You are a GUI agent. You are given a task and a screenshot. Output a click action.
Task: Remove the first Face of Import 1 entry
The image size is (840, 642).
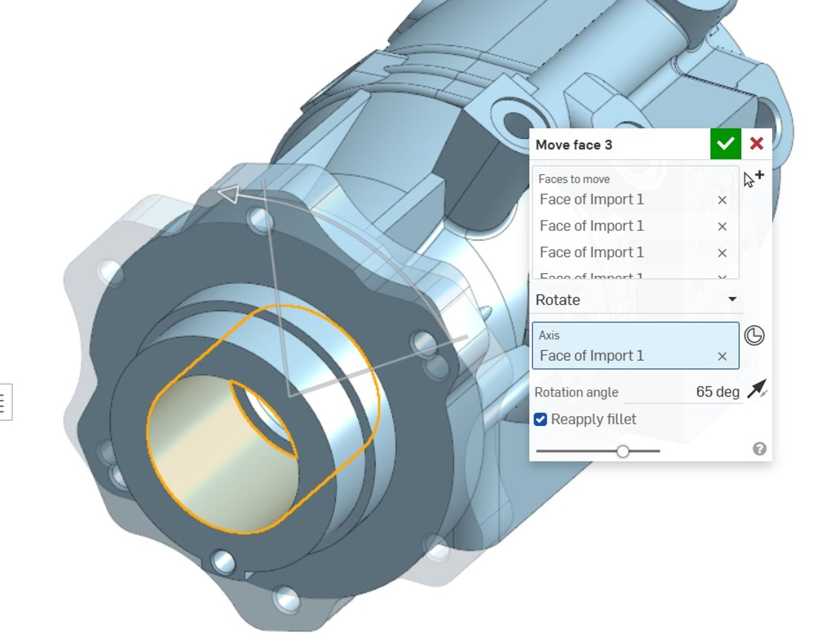[722, 200]
